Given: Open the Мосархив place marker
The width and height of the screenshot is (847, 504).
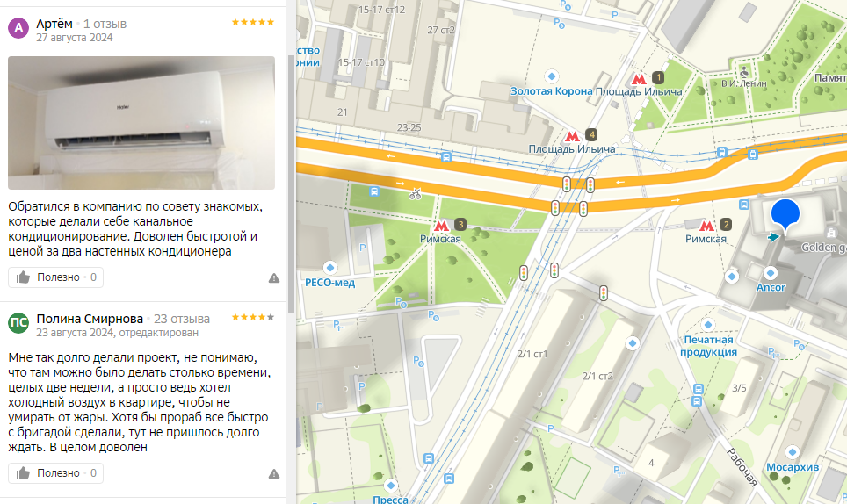Looking at the screenshot, I should point(793,452).
